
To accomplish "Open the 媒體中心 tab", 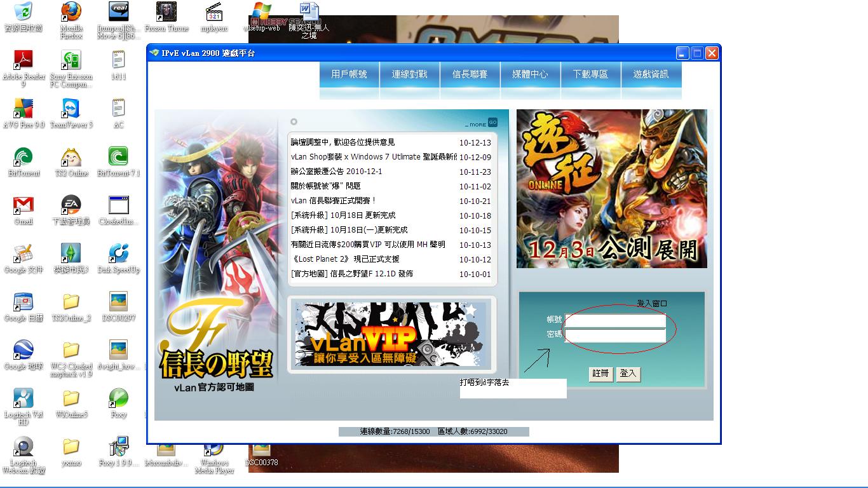I will (531, 74).
